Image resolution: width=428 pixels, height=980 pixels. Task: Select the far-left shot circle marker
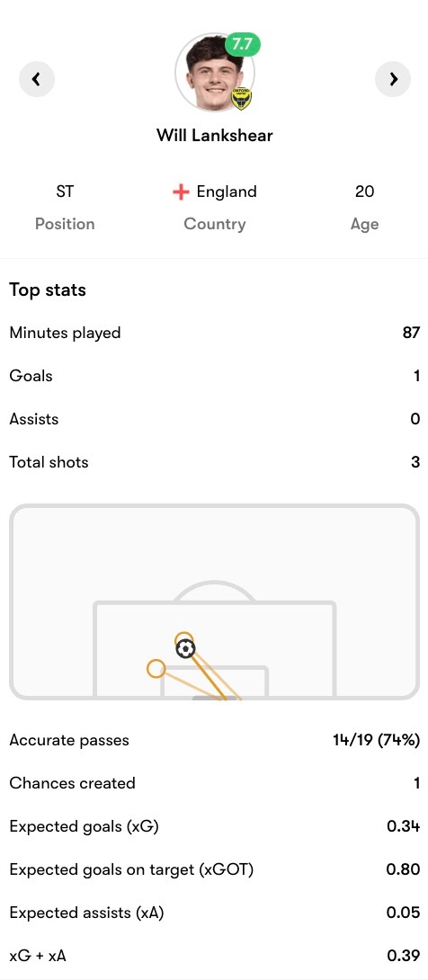[156, 669]
